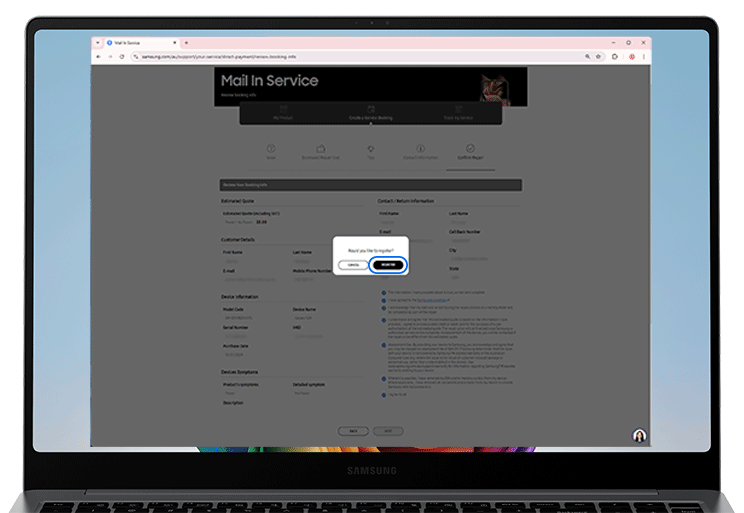This screenshot has width=744, height=513.
Task: Open the browser profile icon
Action: tap(632, 56)
